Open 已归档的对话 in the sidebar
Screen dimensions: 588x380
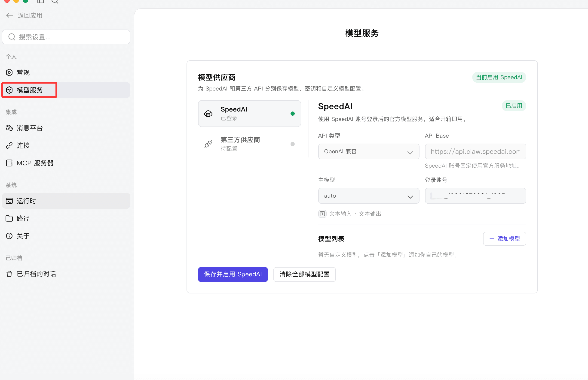66,274
